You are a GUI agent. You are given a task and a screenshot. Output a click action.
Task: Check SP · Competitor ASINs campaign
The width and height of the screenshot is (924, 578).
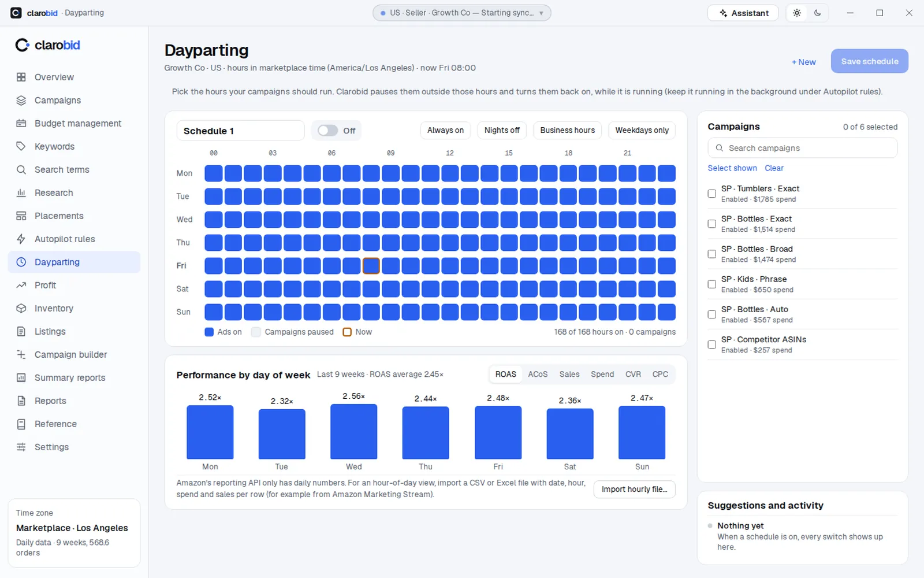pyautogui.click(x=712, y=344)
